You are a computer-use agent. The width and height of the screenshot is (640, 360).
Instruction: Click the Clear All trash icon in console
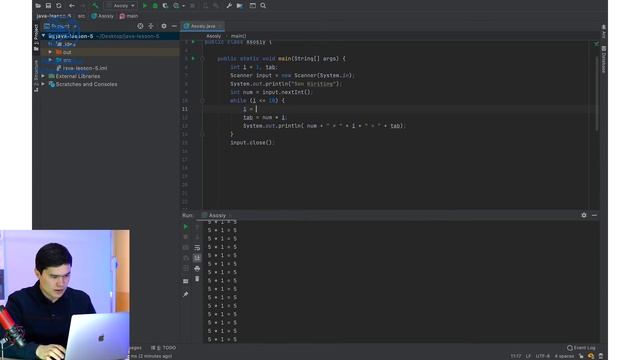click(x=197, y=279)
